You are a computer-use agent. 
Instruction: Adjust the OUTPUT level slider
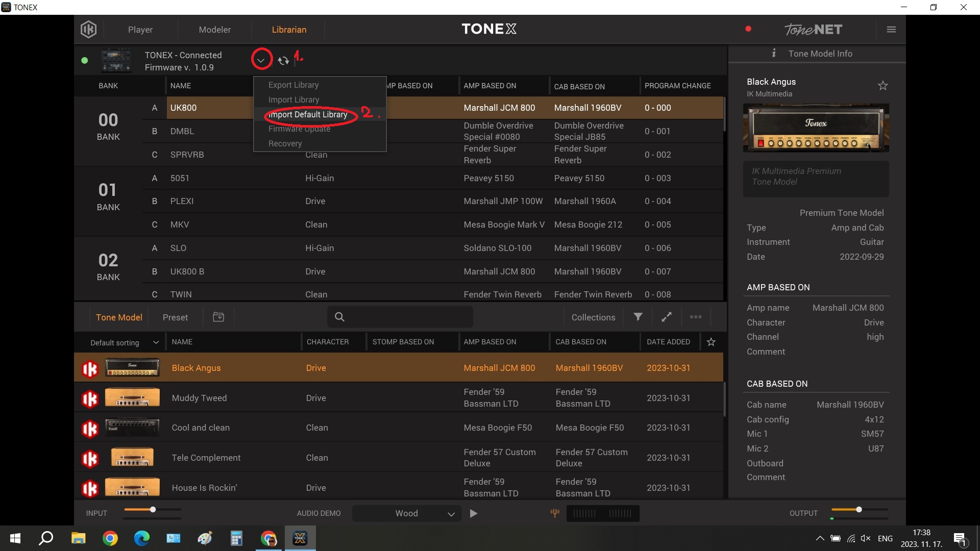(x=860, y=510)
